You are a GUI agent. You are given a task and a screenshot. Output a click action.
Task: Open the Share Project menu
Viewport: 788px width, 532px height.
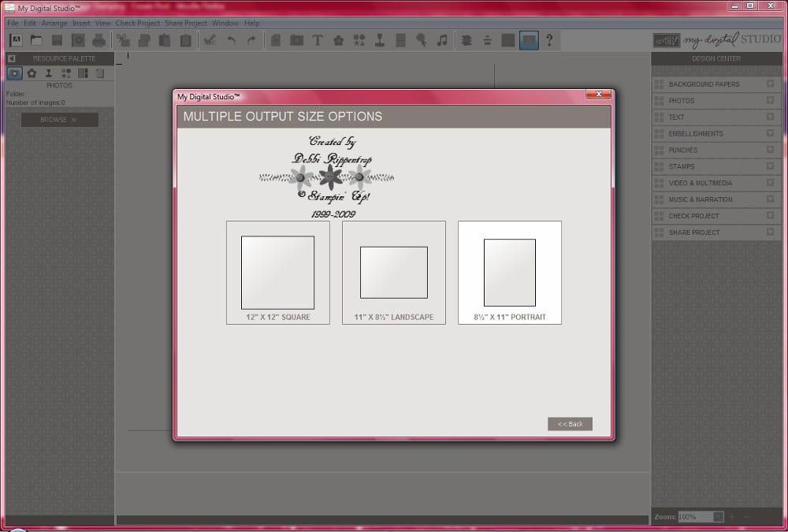click(185, 23)
